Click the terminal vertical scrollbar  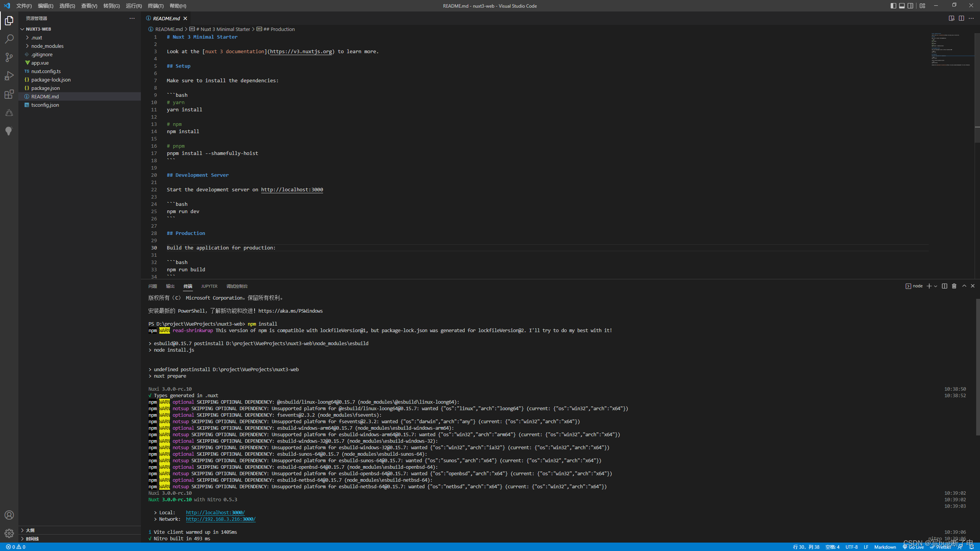pyautogui.click(x=978, y=367)
